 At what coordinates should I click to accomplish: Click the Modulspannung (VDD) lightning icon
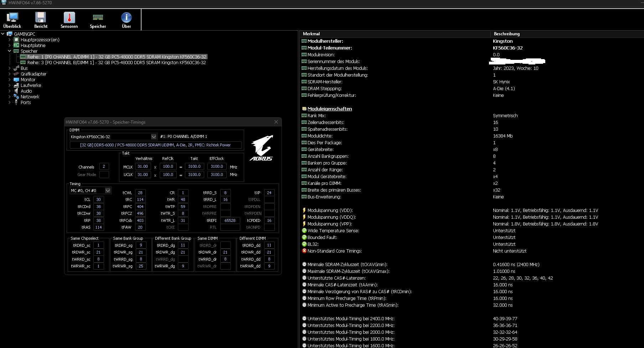pos(304,210)
